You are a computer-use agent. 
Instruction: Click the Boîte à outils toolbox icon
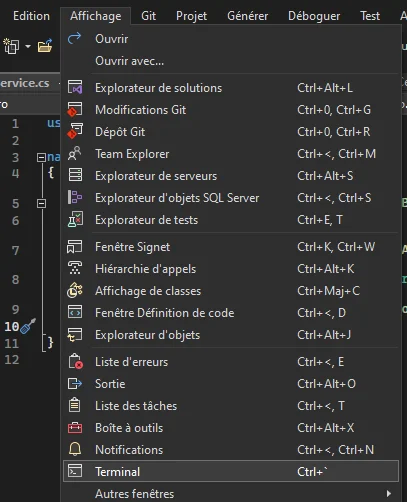(x=75, y=427)
